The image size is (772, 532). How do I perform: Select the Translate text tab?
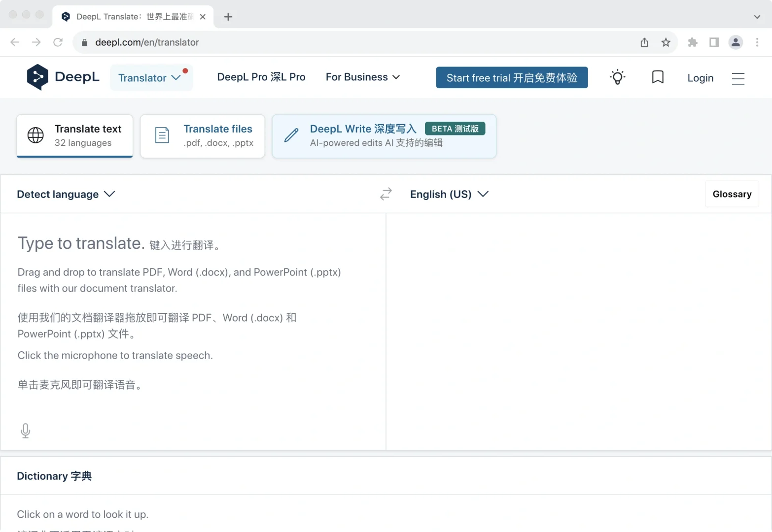75,136
